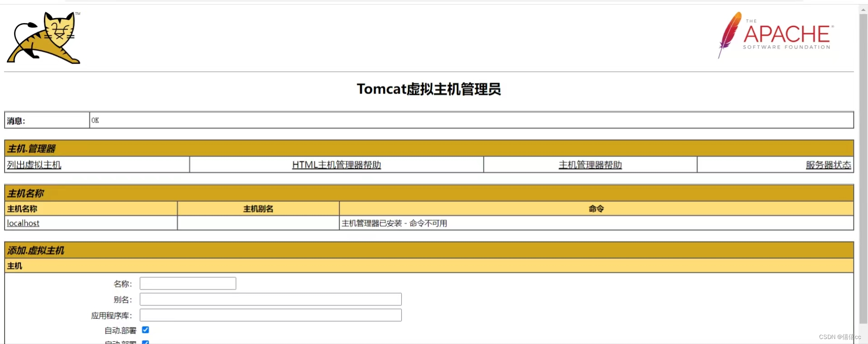Open the 列出虚拟主机 link
The image size is (868, 344).
pyautogui.click(x=34, y=165)
